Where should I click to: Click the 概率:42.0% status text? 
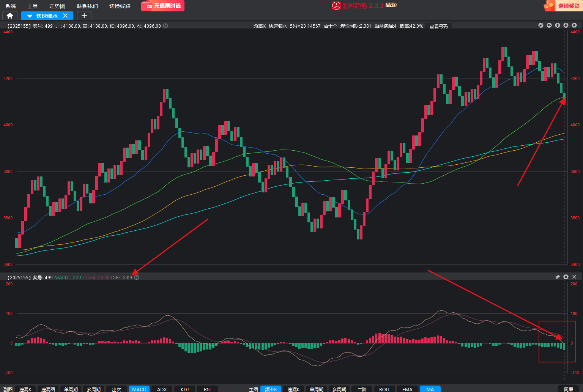tap(411, 26)
